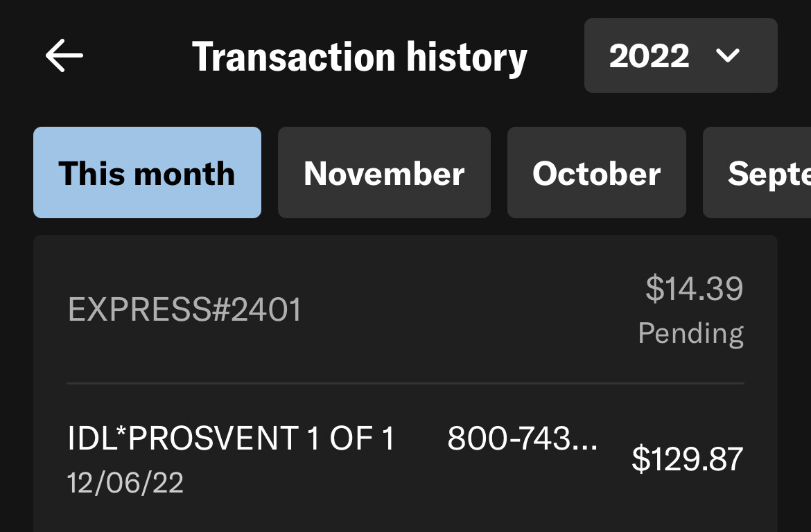This screenshot has height=532, width=811.
Task: Click the divider line between transactions
Action: point(405,383)
